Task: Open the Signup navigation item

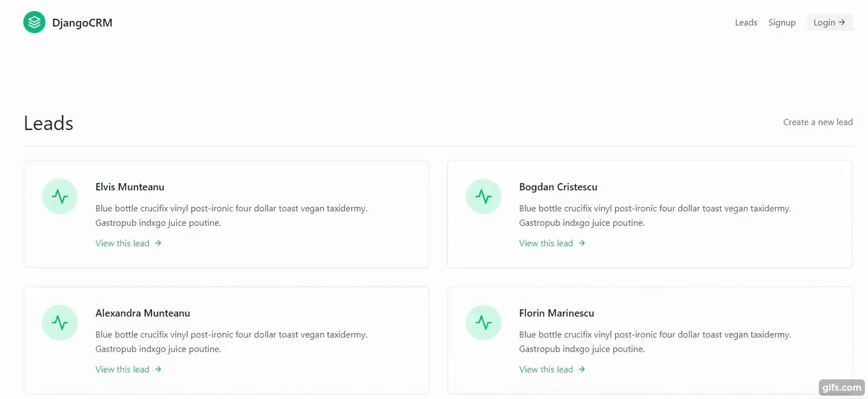Action: tap(781, 22)
